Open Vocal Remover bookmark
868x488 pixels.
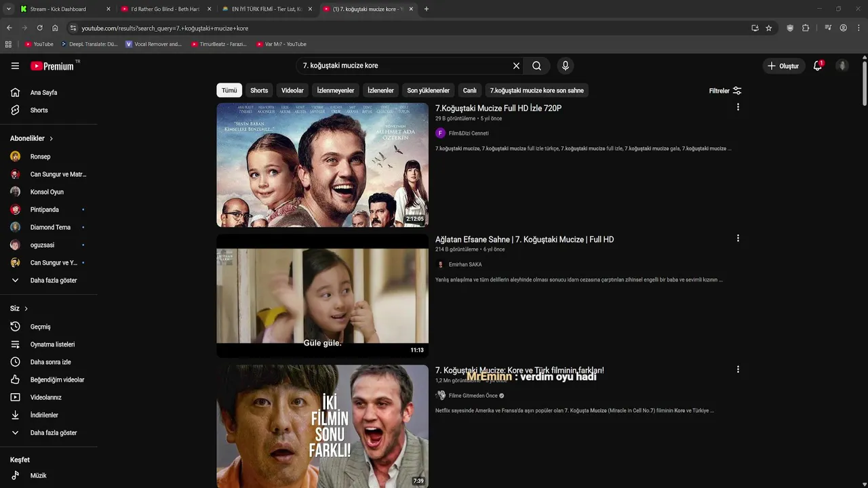point(154,44)
